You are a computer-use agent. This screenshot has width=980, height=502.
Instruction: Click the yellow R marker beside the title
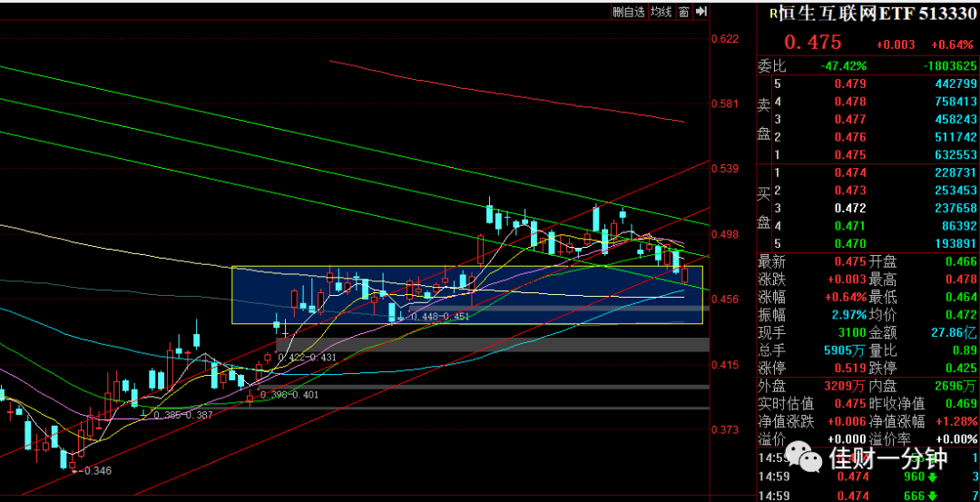click(x=774, y=13)
